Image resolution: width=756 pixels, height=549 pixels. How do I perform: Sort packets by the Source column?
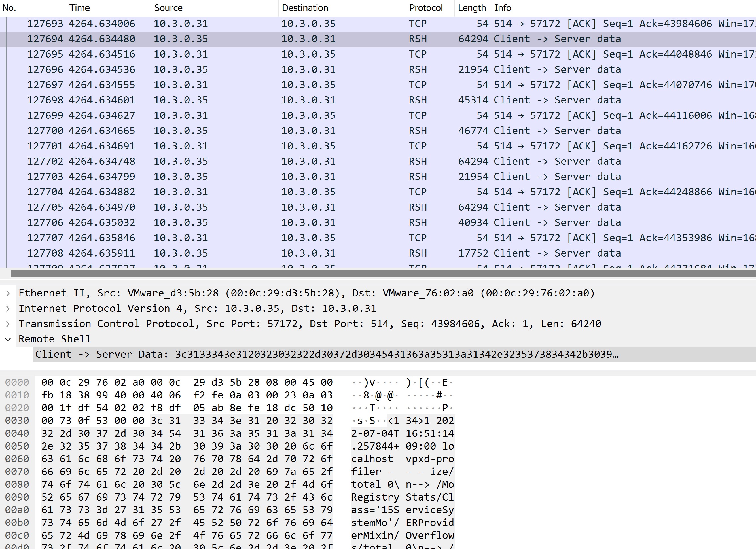(168, 8)
